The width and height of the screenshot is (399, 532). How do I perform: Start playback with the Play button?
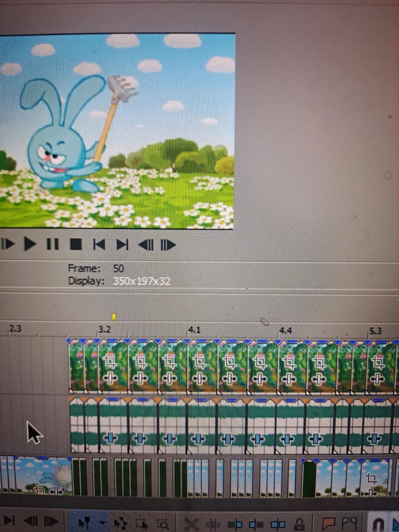click(x=30, y=244)
